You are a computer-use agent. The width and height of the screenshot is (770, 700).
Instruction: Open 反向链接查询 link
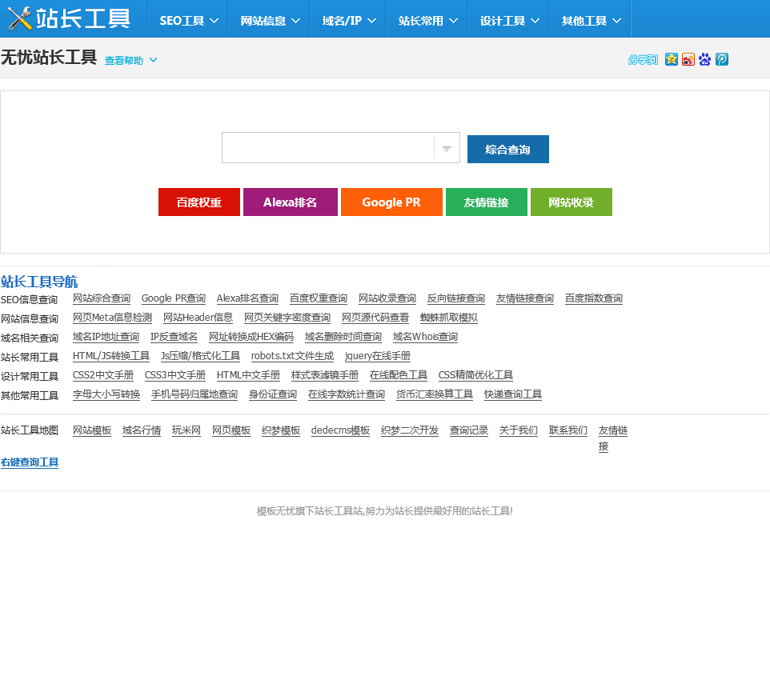click(x=455, y=298)
